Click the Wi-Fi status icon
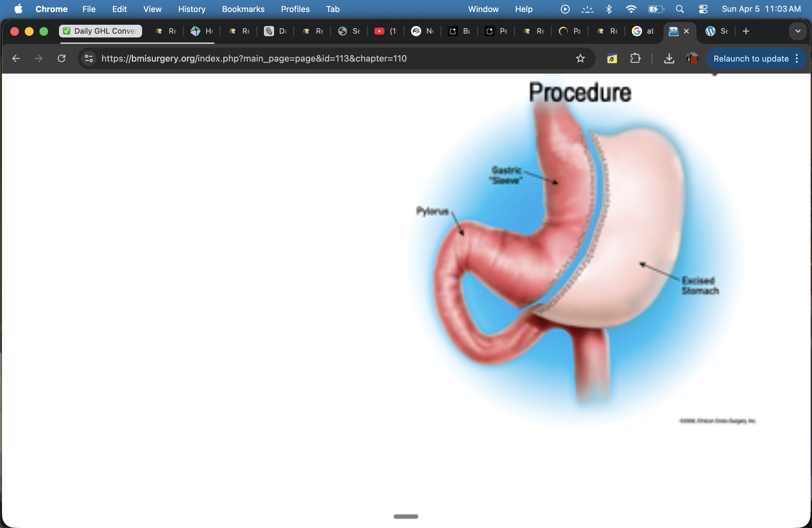 click(631, 9)
